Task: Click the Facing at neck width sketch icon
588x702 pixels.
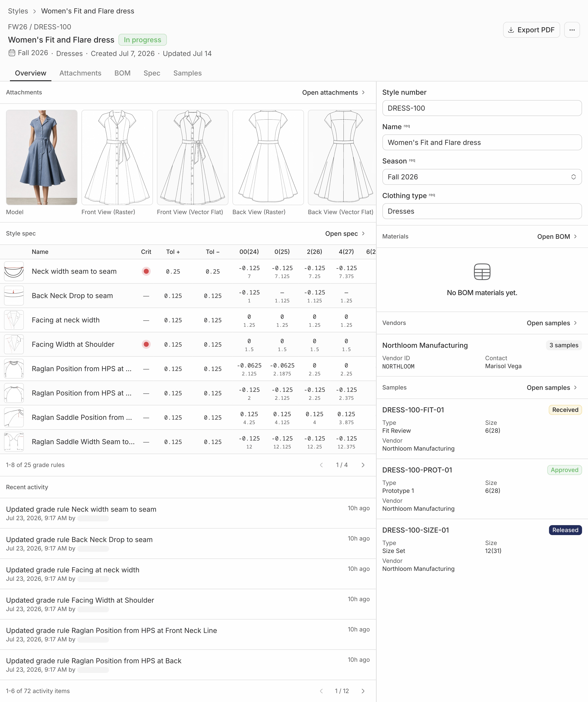Action: 14,320
